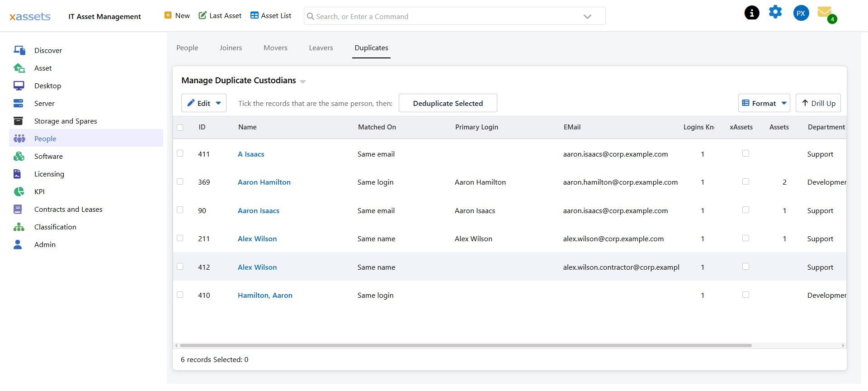Click the Classification hierarchy icon
The image size is (868, 391).
click(x=19, y=227)
